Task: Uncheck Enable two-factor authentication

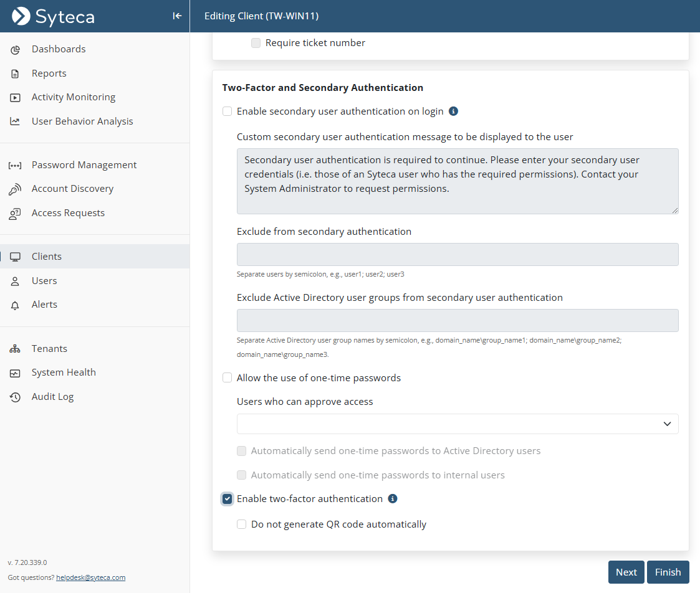Action: [x=228, y=499]
